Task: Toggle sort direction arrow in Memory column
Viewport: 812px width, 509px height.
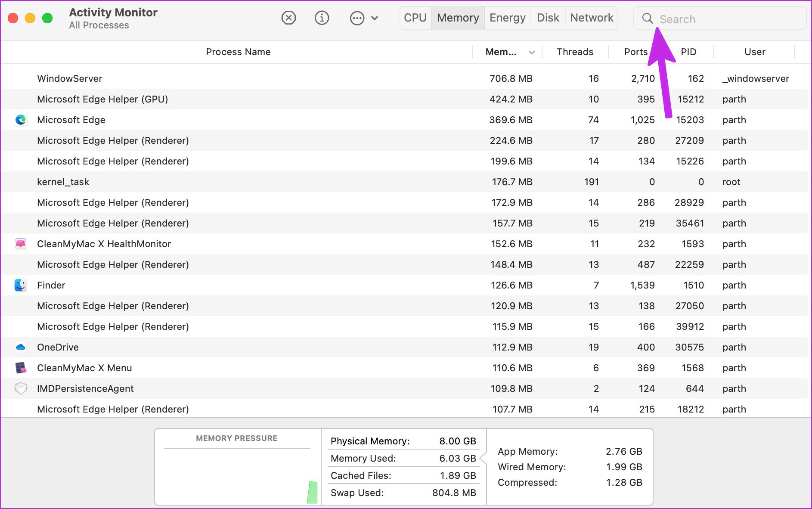Action: point(532,53)
